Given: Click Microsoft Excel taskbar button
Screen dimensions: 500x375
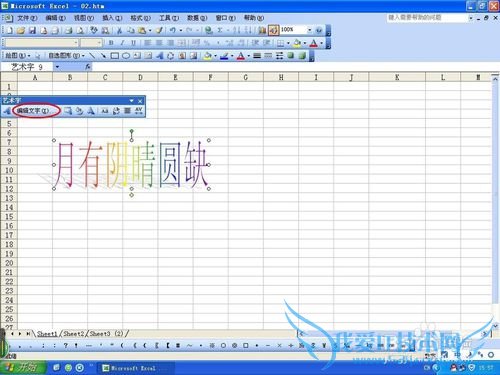Looking at the screenshot, I should pyautogui.click(x=135, y=368).
